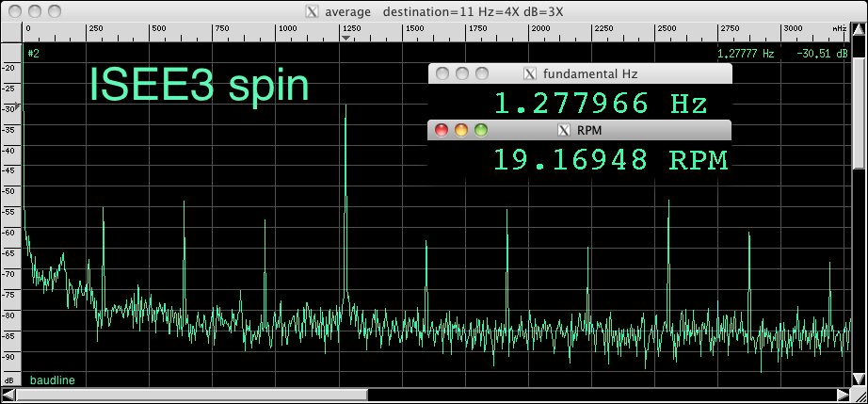Click -40 on the dB ruler
Image resolution: width=868 pixels, height=404 pixels.
pos(9,150)
